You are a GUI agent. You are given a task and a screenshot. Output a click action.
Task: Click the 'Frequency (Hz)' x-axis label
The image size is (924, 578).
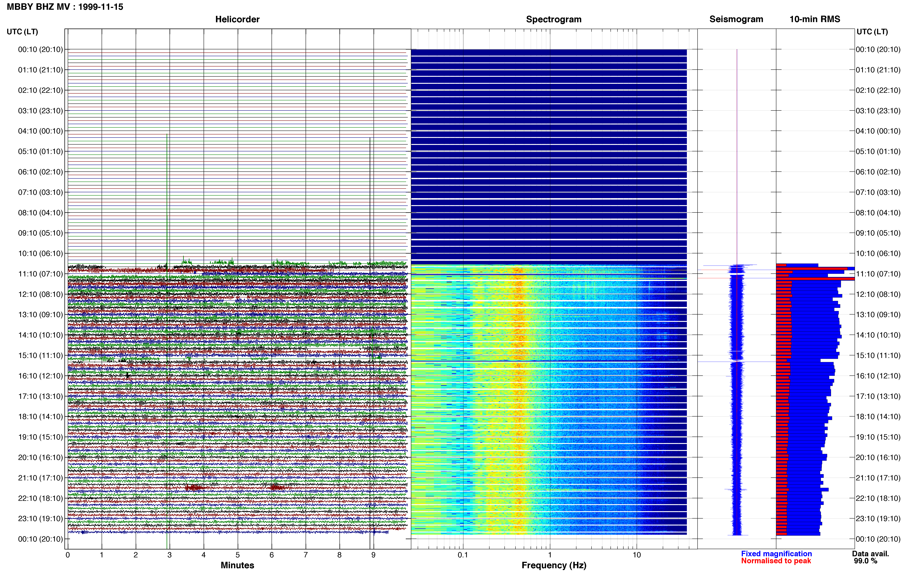click(554, 565)
